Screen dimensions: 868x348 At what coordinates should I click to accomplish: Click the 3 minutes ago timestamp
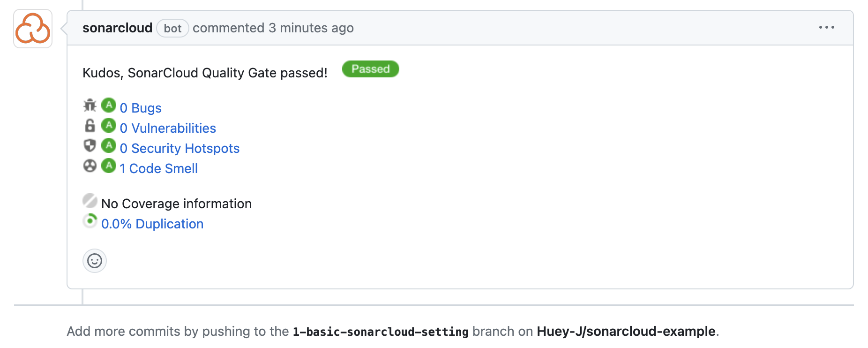311,28
